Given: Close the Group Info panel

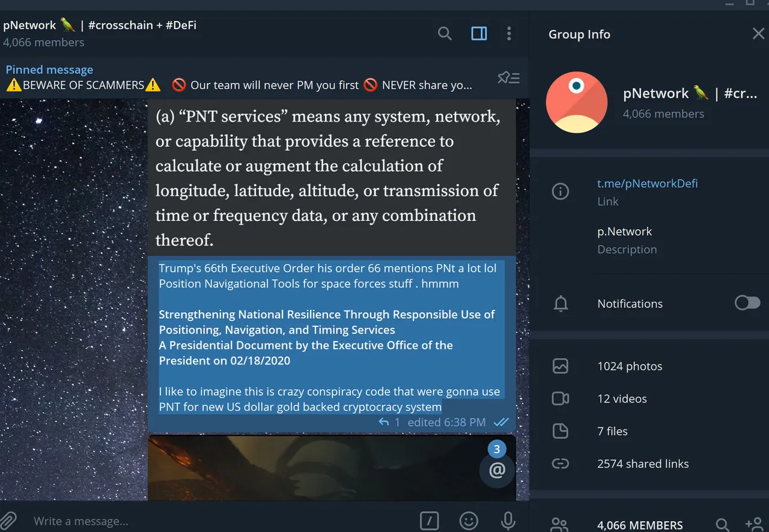Looking at the screenshot, I should click(x=758, y=34).
